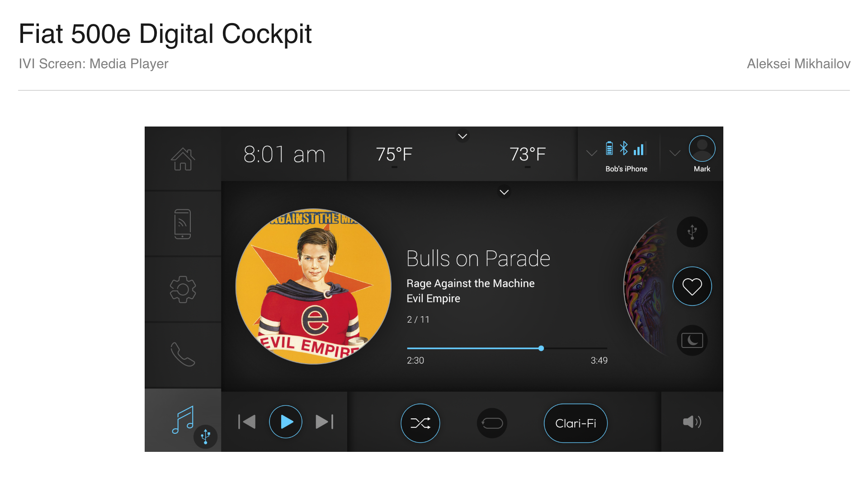
Task: Seek on the song progress bar
Action: (x=507, y=348)
